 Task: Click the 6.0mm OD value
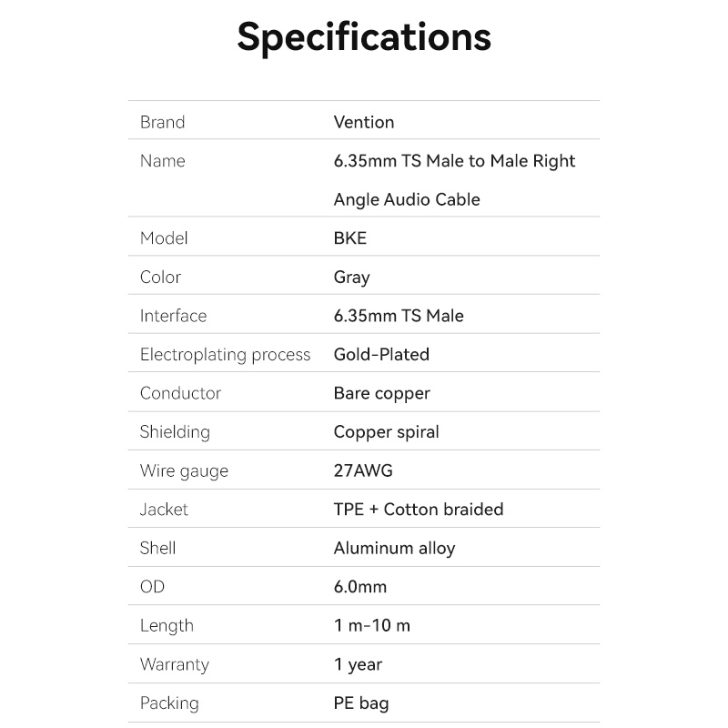(x=360, y=587)
